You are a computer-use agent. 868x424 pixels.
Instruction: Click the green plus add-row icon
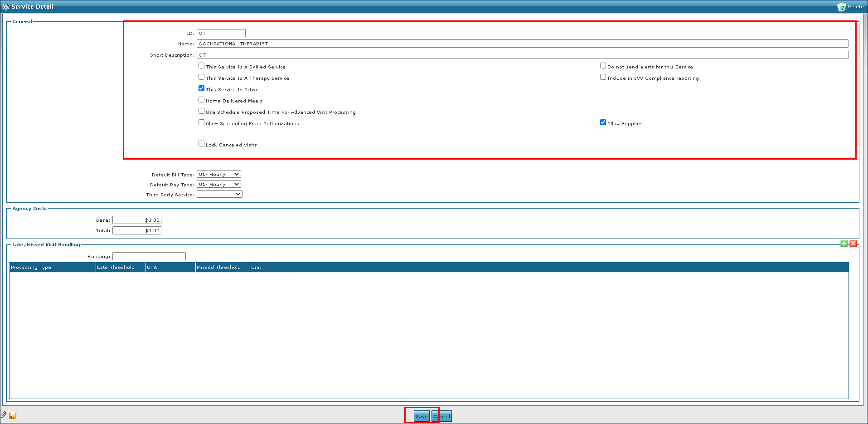pos(844,244)
